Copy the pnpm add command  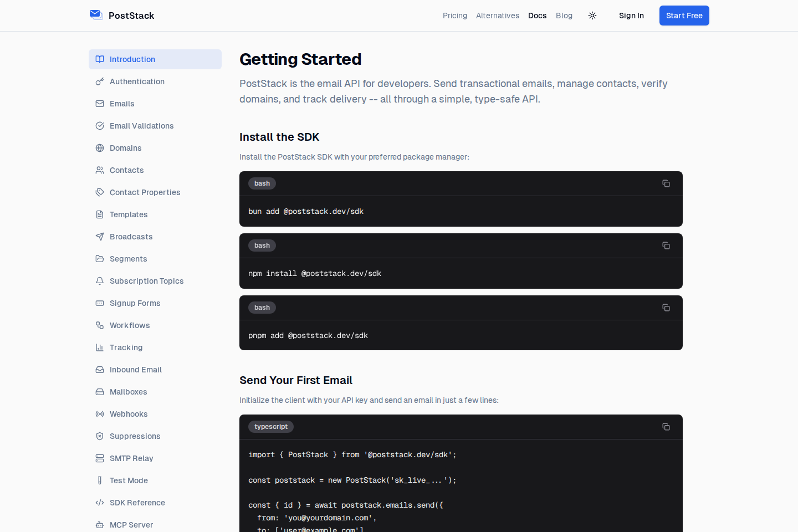666,308
